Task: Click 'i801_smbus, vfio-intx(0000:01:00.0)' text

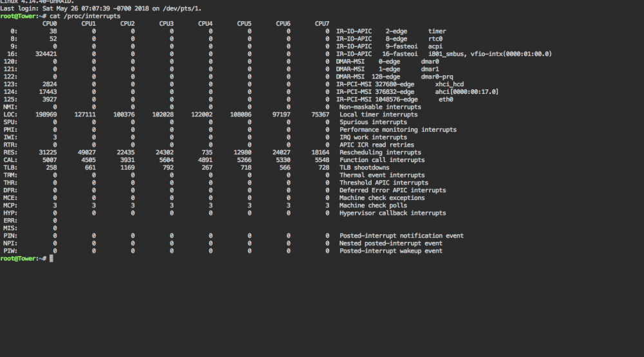Action: tap(490, 54)
